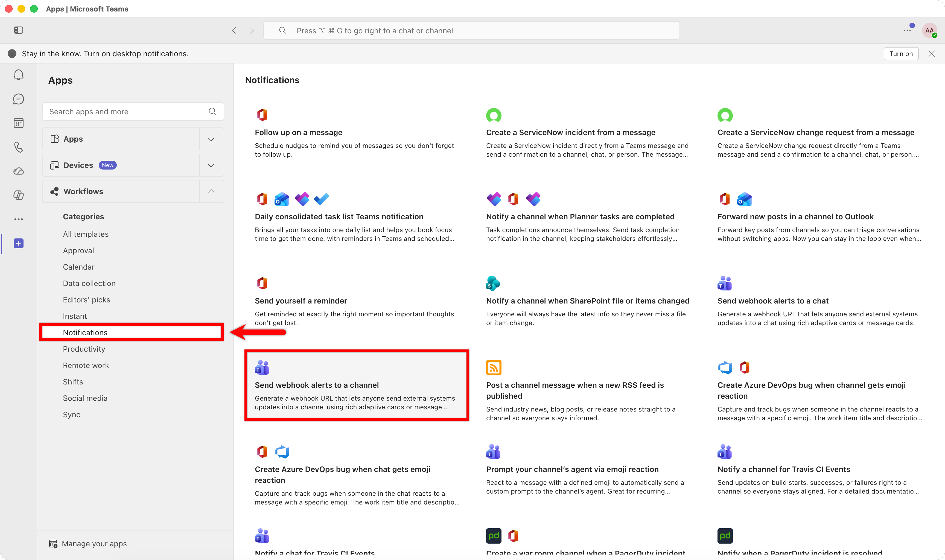Screen dimensions: 945x560
Task: Click the purple plus Apps icon
Action: pyautogui.click(x=19, y=243)
